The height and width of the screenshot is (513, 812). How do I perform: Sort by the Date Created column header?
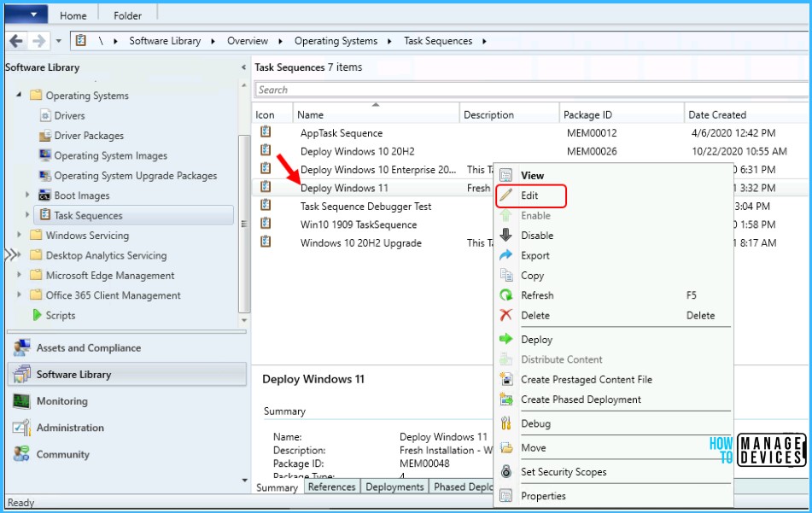(x=746, y=114)
